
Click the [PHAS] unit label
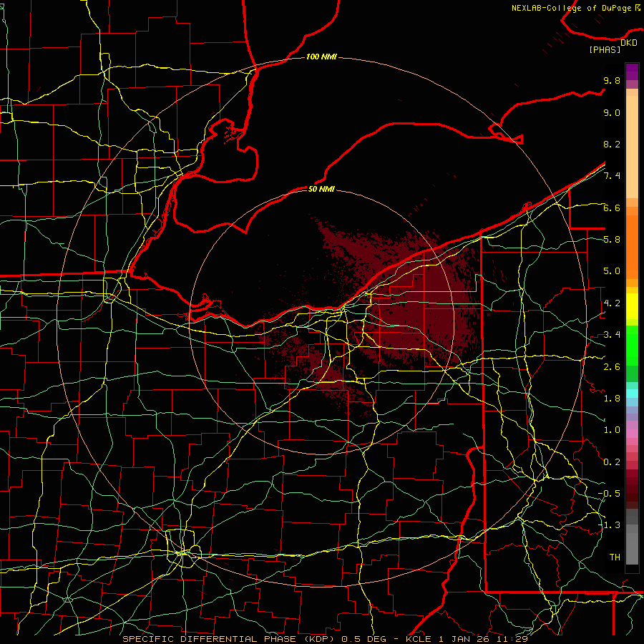tap(605, 50)
